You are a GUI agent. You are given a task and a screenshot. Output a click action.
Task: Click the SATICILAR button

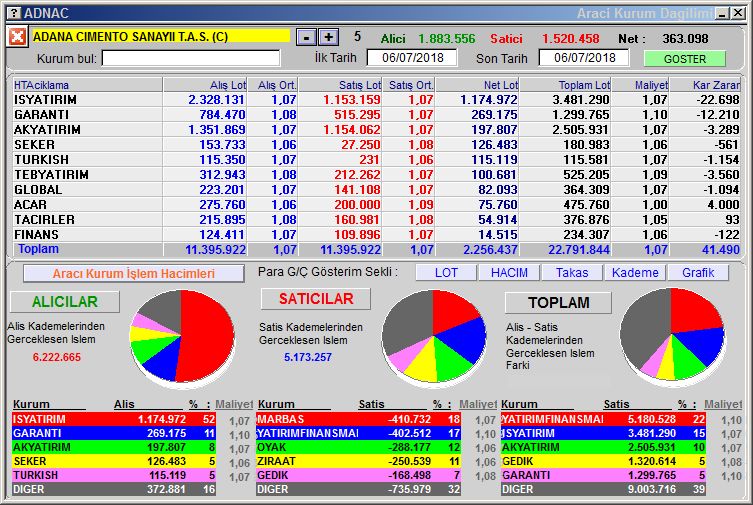tap(316, 299)
